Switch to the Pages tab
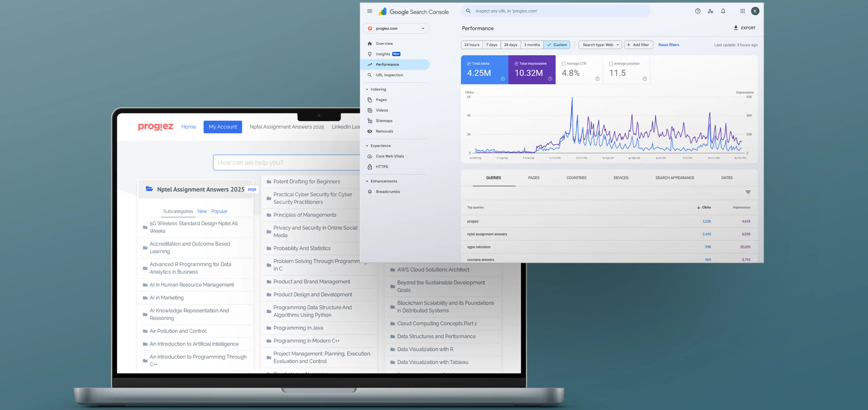 (534, 178)
